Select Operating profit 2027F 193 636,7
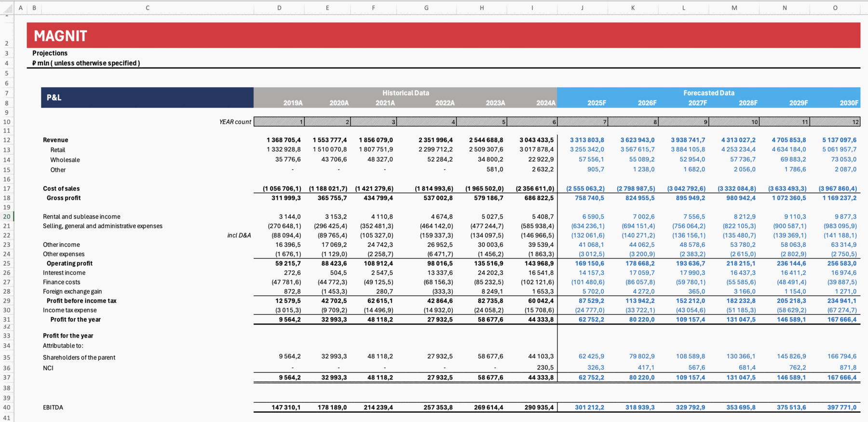Viewport: 868px width, 422px height. 691,263
